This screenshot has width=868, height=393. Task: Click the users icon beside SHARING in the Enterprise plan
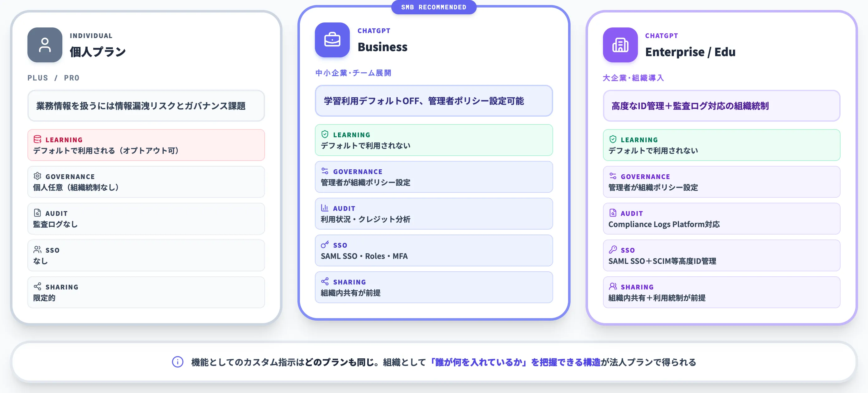coord(613,287)
